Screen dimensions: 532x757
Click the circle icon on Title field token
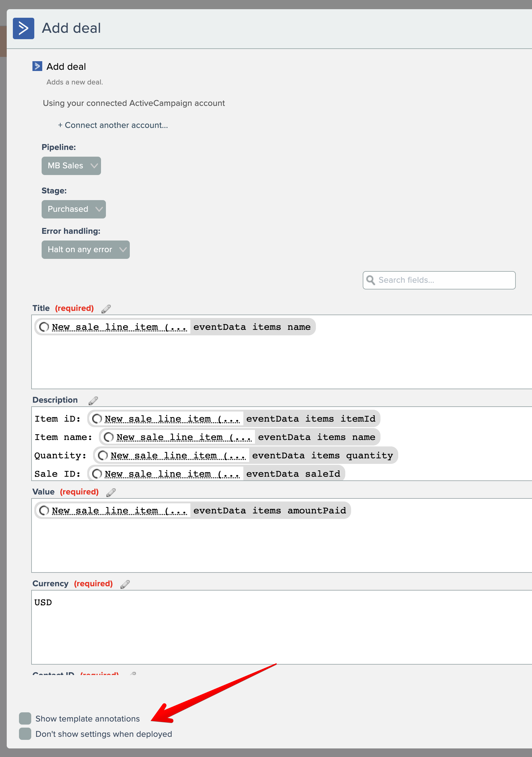point(44,327)
